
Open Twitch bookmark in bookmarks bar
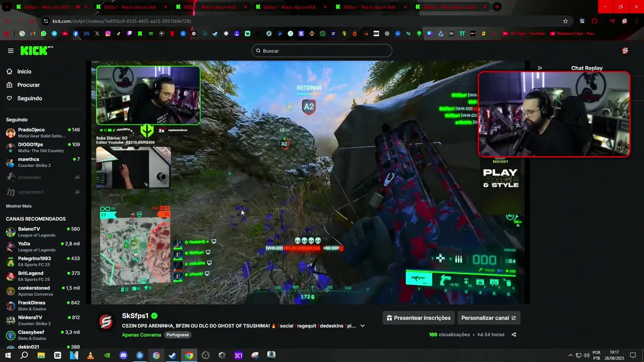(129, 34)
